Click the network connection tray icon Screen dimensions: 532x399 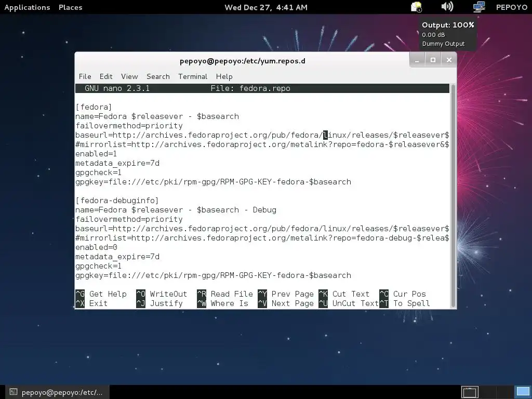478,7
